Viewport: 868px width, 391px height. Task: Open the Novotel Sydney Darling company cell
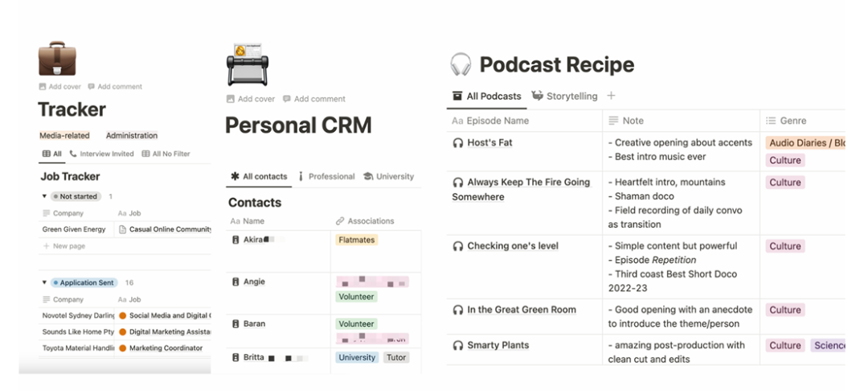coord(78,315)
